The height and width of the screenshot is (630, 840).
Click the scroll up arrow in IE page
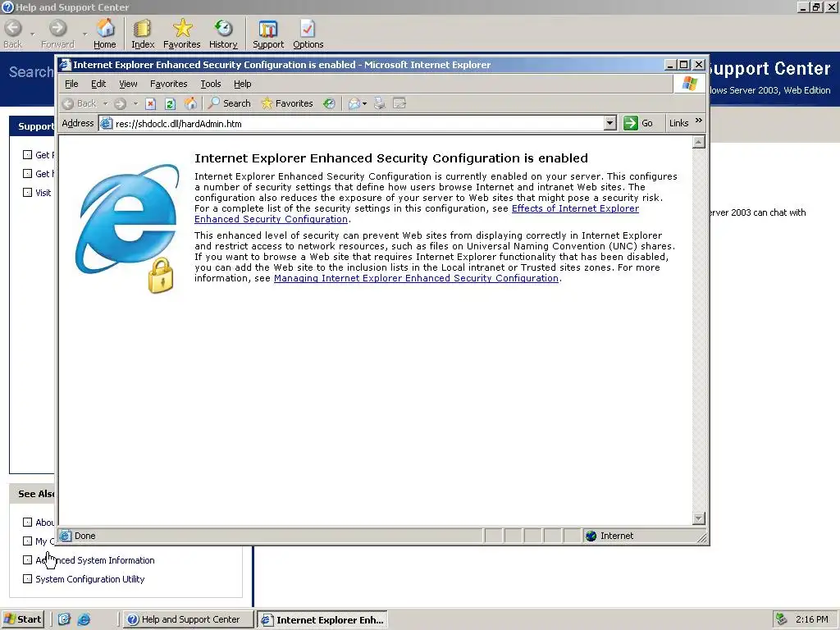(698, 142)
